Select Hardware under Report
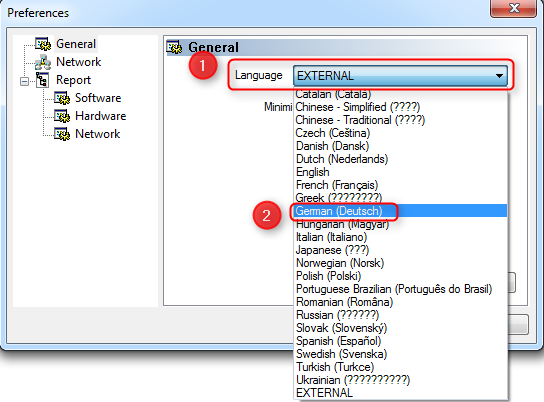544x402 pixels. click(x=101, y=116)
